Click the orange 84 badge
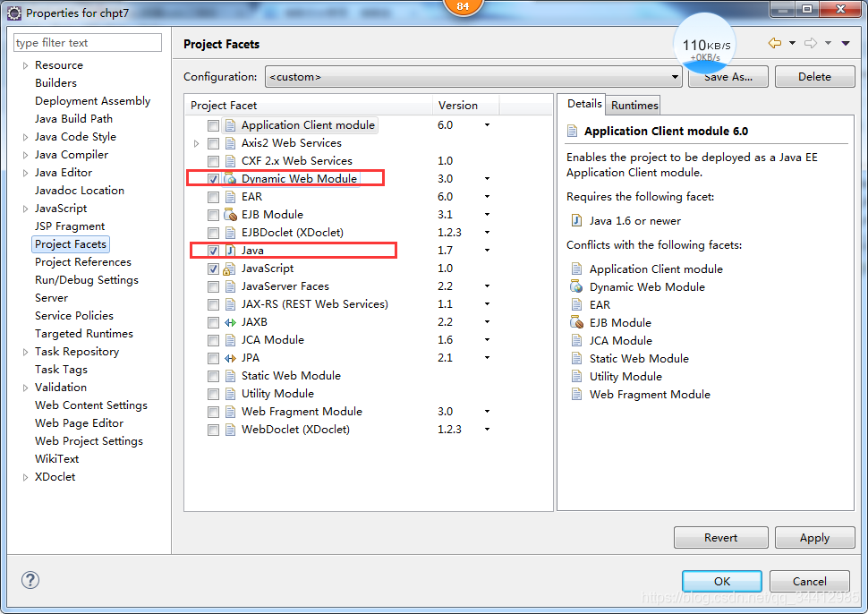 point(463,6)
